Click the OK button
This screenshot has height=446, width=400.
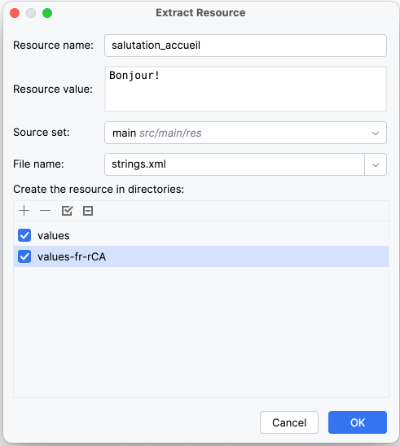tap(357, 422)
